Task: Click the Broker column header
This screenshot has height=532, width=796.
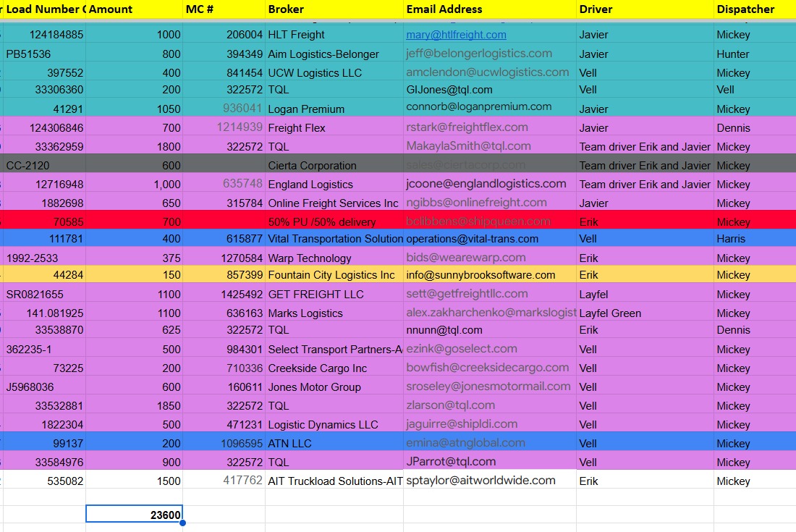Action: (334, 9)
